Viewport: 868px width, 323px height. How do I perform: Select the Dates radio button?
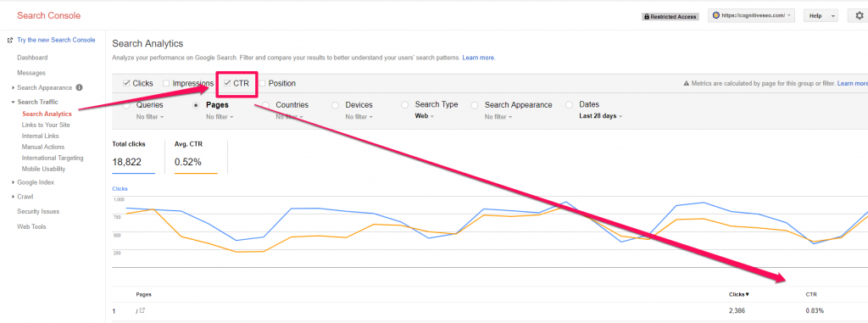click(x=569, y=105)
